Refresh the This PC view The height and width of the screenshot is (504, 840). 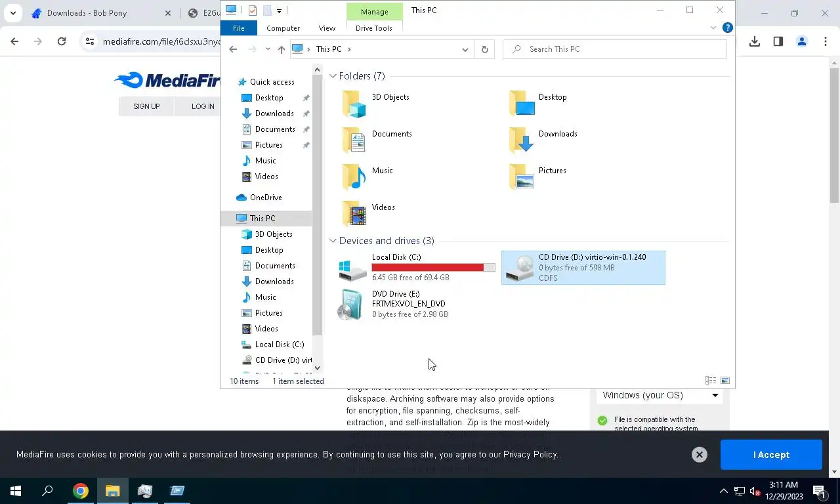pyautogui.click(x=485, y=49)
